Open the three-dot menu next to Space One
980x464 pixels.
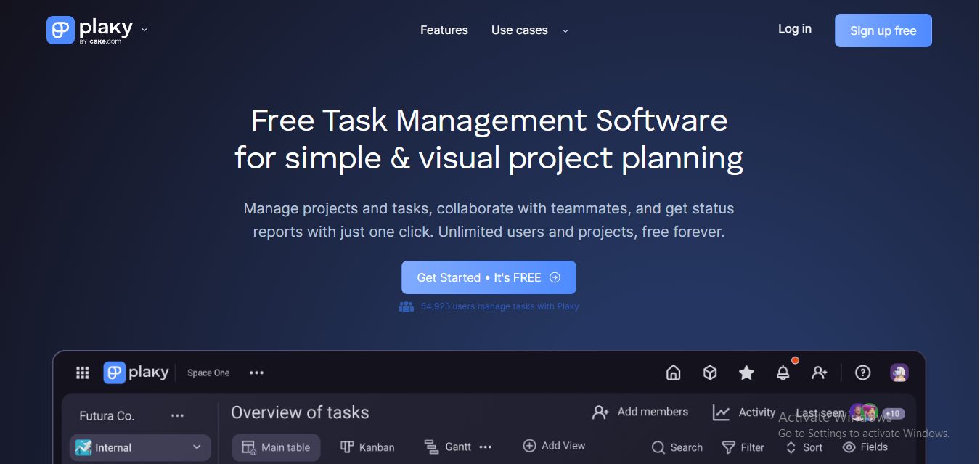(x=256, y=373)
